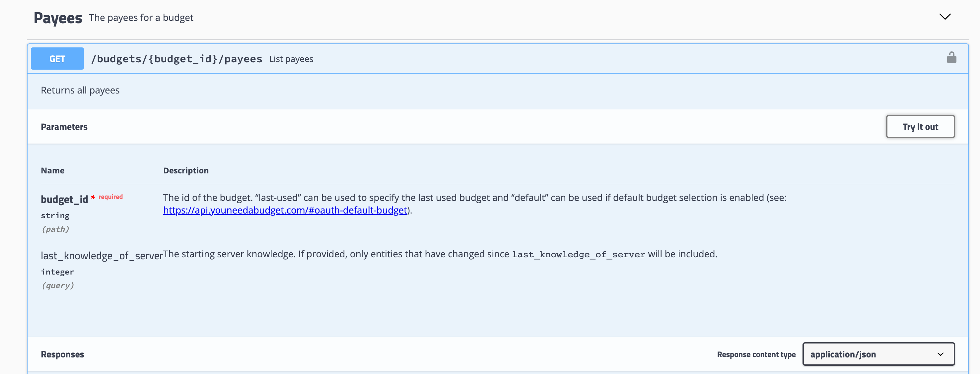980x374 pixels.
Task: Open the oauth-default-budget link
Action: coord(285,210)
